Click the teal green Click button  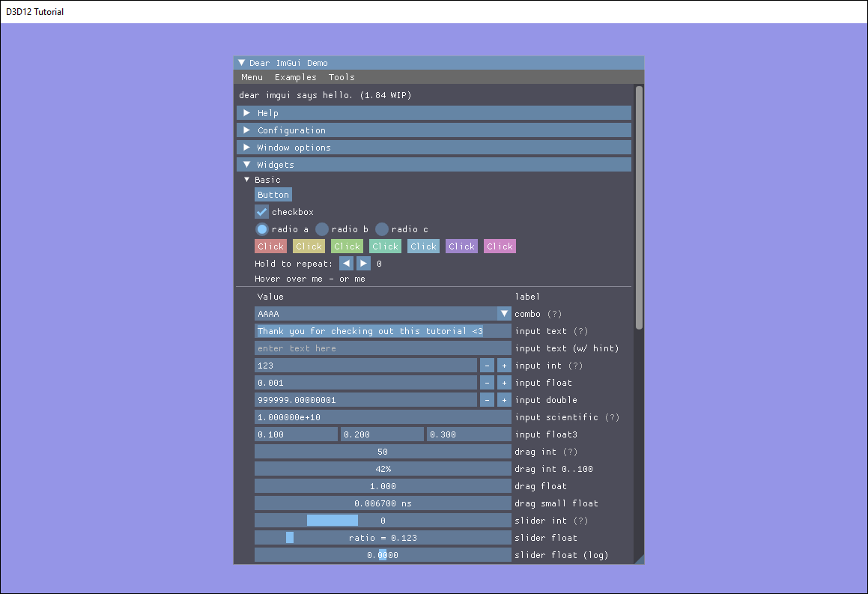click(x=385, y=246)
